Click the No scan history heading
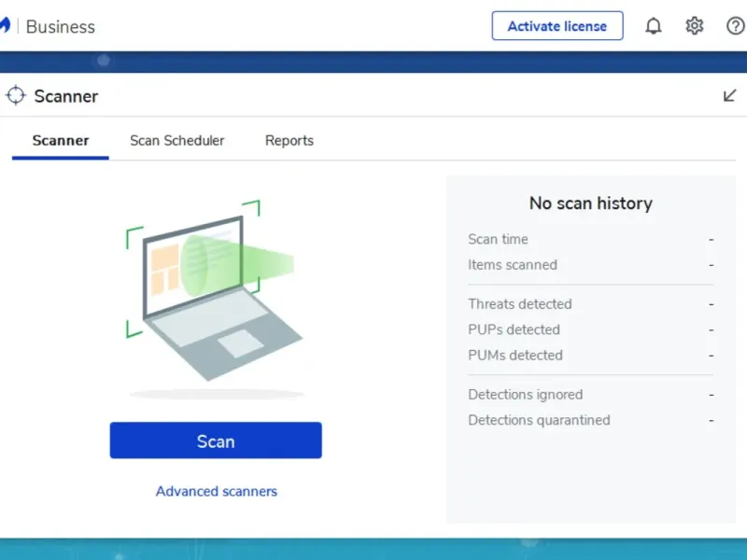The height and width of the screenshot is (560, 747). pyautogui.click(x=591, y=203)
